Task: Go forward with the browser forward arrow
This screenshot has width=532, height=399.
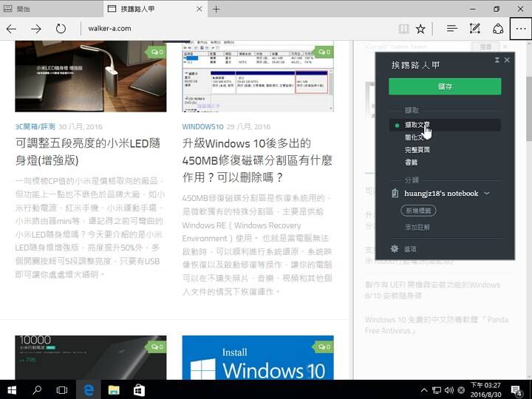Action: pyautogui.click(x=36, y=29)
